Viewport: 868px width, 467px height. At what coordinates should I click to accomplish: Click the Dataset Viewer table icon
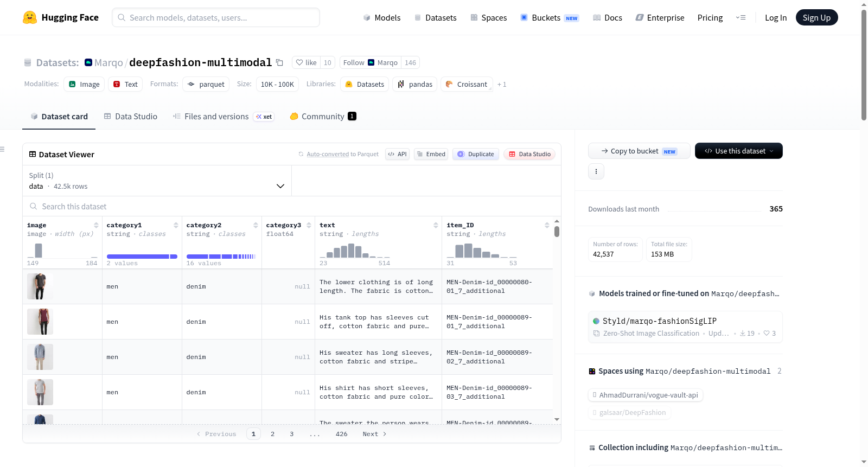33,154
